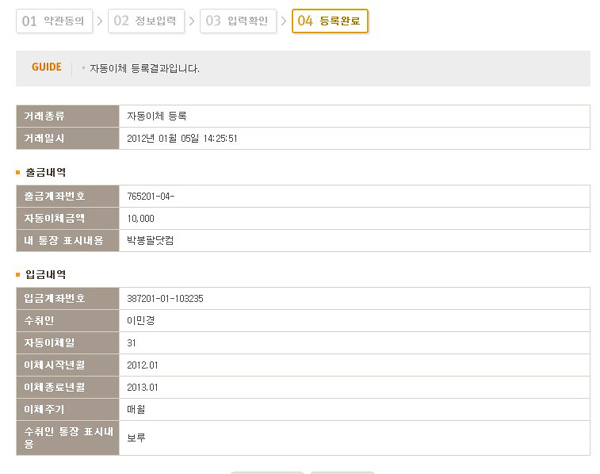This screenshot has height=474, width=600.
Task: Click the recipient name 이민경
Action: coord(141,320)
